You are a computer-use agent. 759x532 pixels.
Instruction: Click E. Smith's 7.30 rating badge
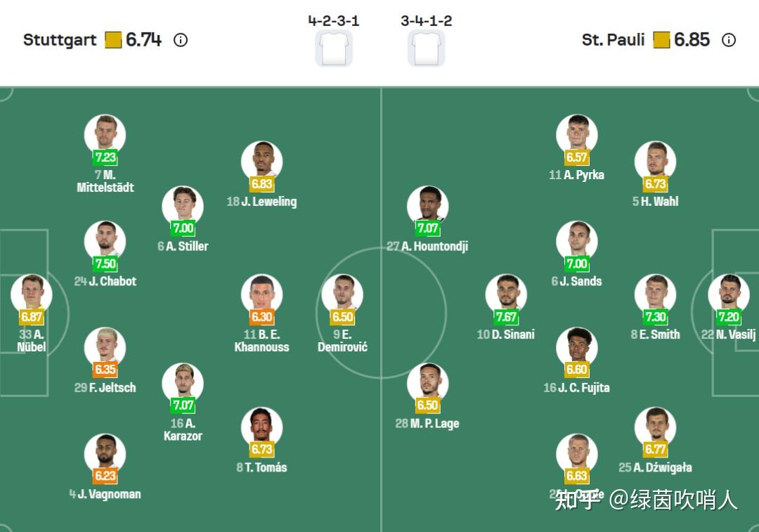pyautogui.click(x=655, y=317)
